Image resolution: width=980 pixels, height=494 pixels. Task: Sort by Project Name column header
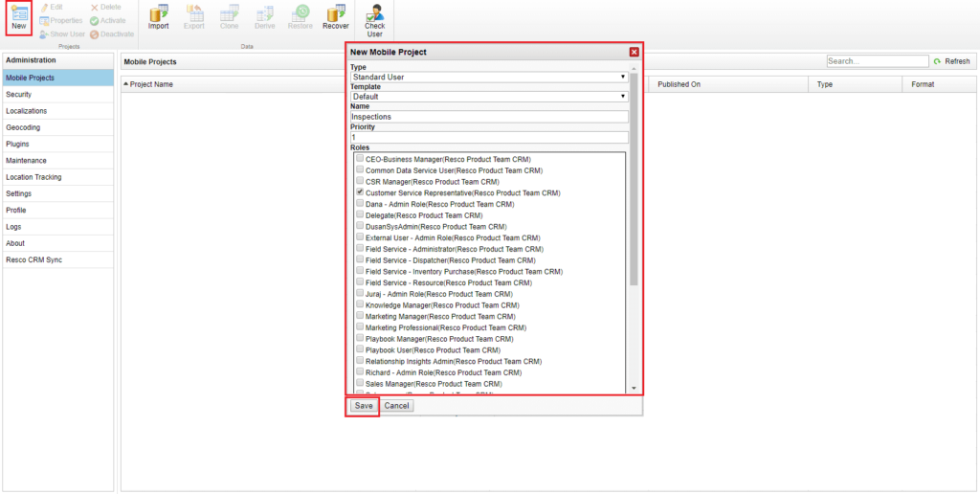(150, 84)
